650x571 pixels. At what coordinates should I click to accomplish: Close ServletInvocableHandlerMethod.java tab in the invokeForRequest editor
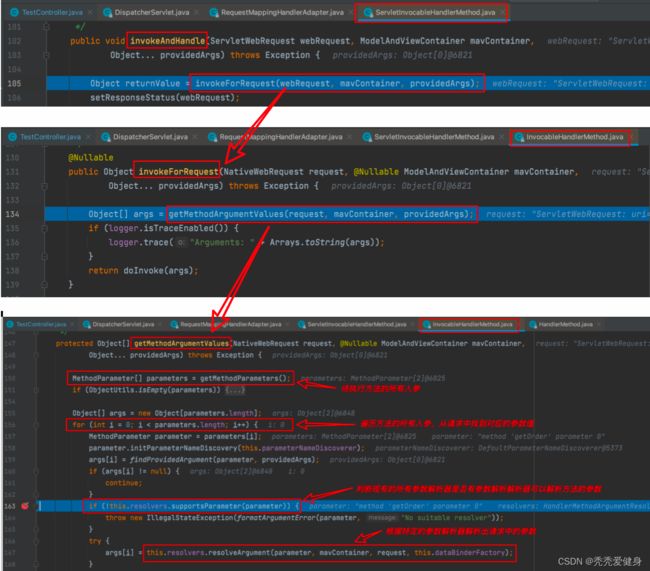pos(502,137)
